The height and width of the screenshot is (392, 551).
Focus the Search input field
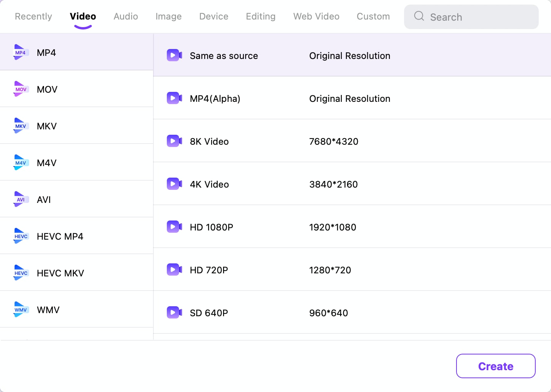(x=471, y=17)
